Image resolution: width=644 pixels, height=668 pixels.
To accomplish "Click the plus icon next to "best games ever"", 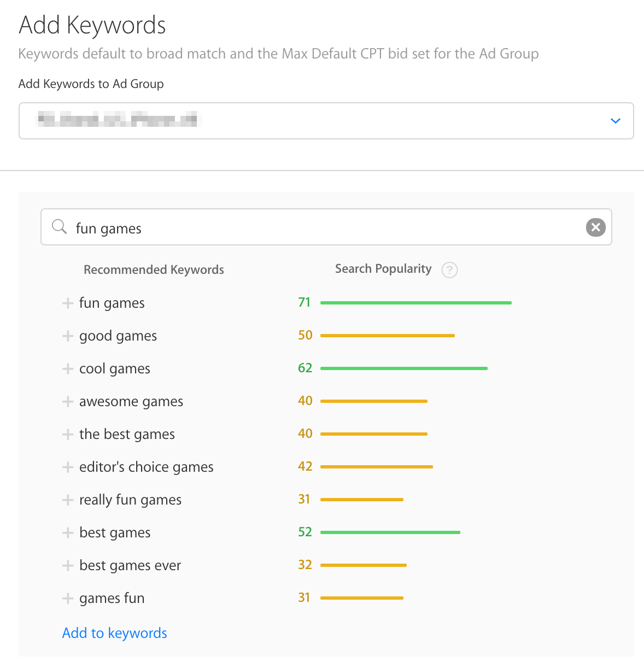I will point(68,566).
